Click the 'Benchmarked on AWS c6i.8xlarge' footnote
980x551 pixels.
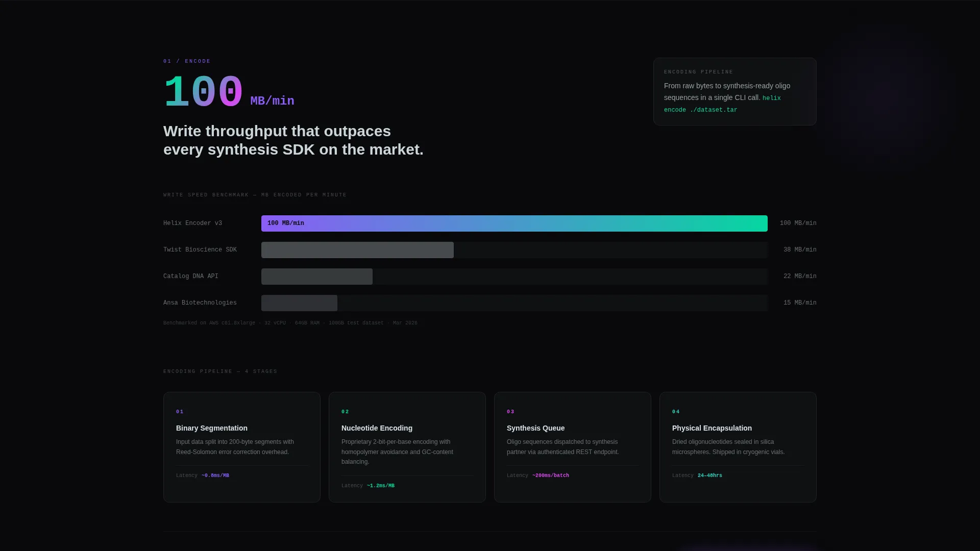tap(290, 323)
